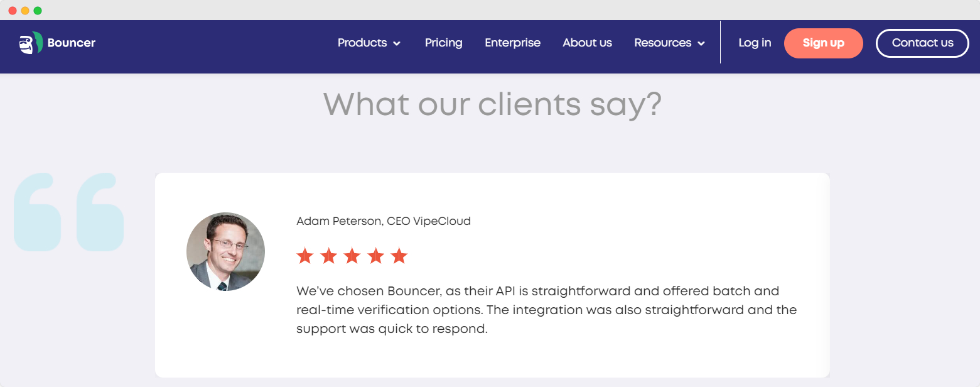Go to the Enterprise page
Viewport: 980px width, 387px height.
512,43
